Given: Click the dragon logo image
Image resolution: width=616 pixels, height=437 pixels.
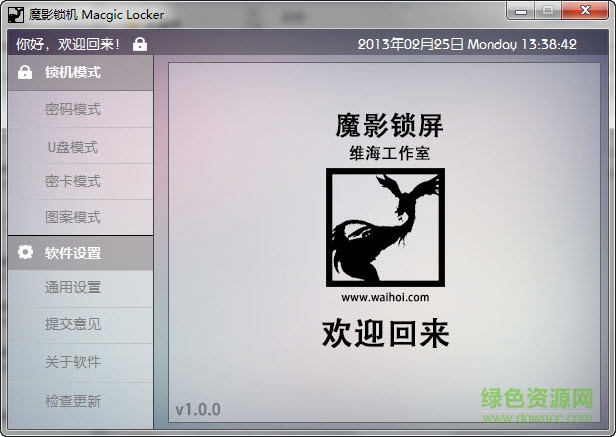Looking at the screenshot, I should pyautogui.click(x=385, y=227).
